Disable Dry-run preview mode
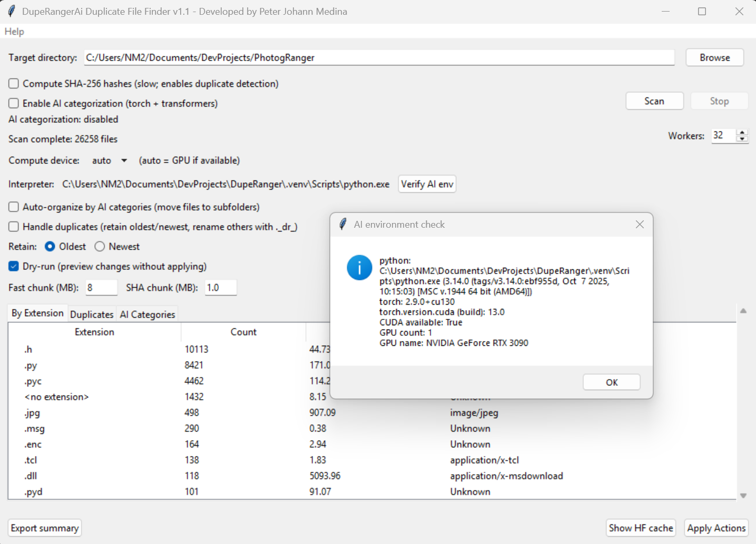 coord(13,266)
